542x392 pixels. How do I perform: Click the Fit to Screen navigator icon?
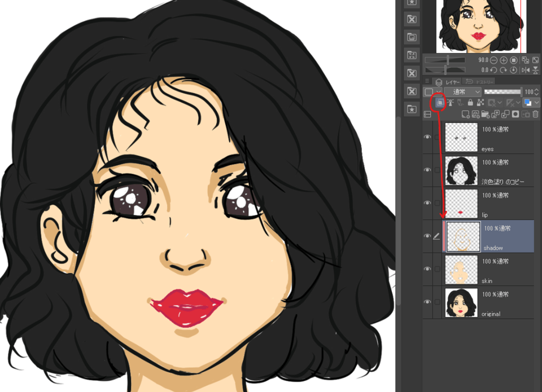[536, 60]
